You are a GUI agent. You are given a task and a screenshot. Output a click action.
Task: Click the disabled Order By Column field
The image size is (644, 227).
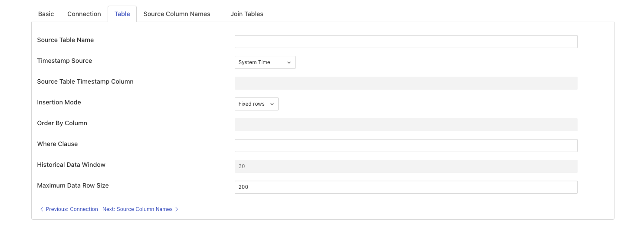[406, 125]
